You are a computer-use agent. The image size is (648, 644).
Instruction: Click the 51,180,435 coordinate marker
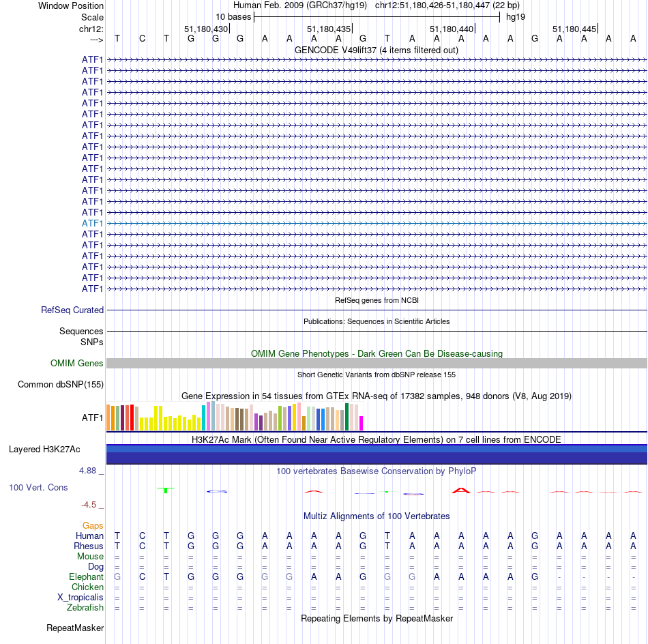tap(329, 29)
